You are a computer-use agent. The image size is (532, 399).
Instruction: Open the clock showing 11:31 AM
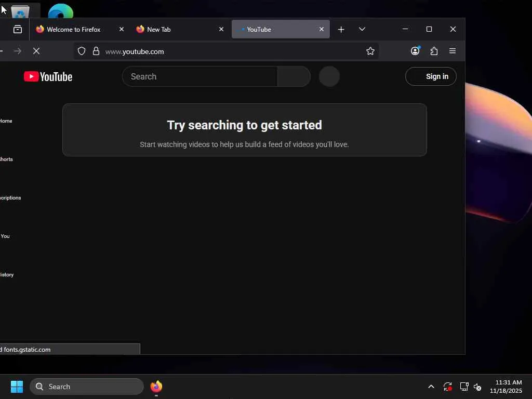pyautogui.click(x=506, y=387)
